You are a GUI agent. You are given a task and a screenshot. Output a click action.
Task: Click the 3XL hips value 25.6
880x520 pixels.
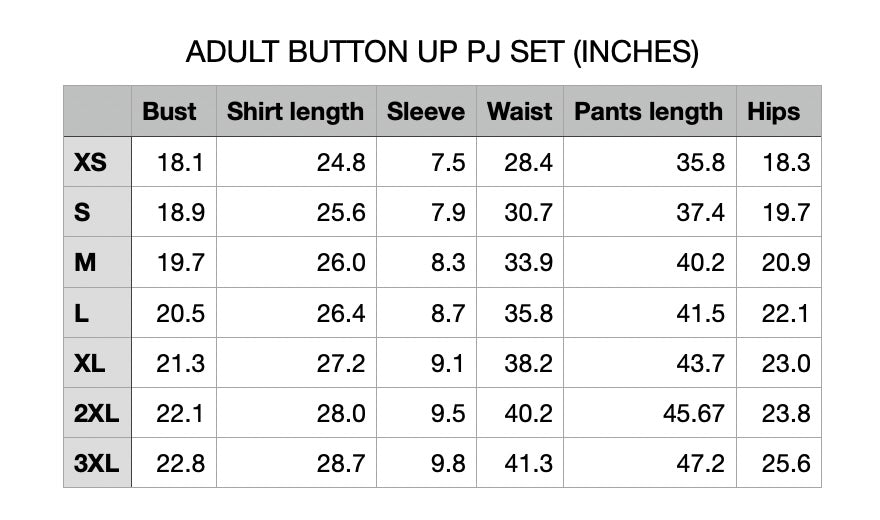(x=785, y=463)
